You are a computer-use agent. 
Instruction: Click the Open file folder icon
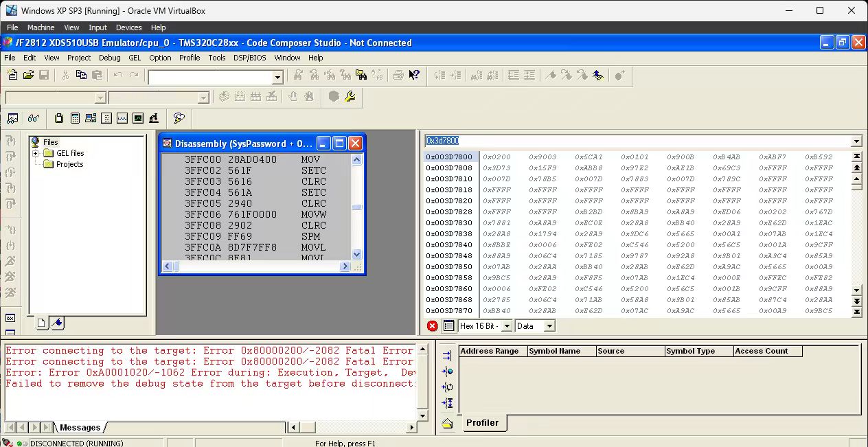29,75
